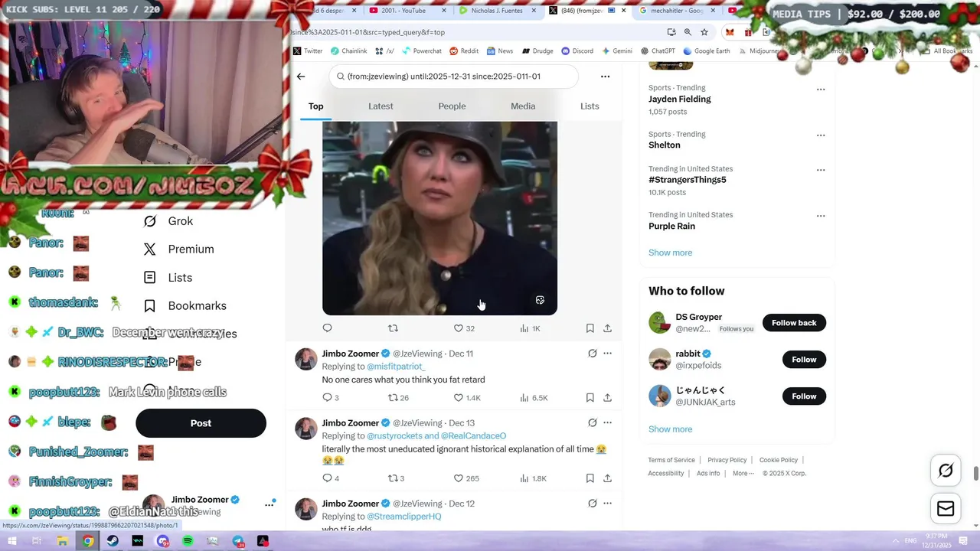Open Premium in the X sidebar

click(179, 249)
